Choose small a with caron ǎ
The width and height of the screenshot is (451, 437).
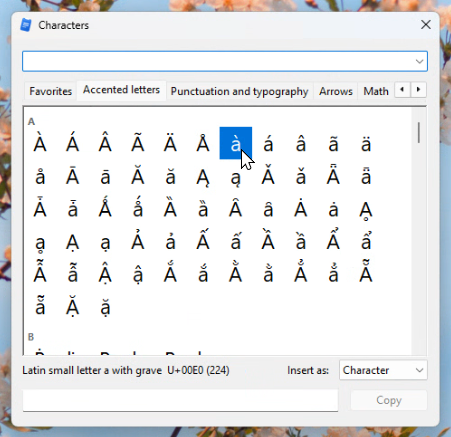coord(301,176)
